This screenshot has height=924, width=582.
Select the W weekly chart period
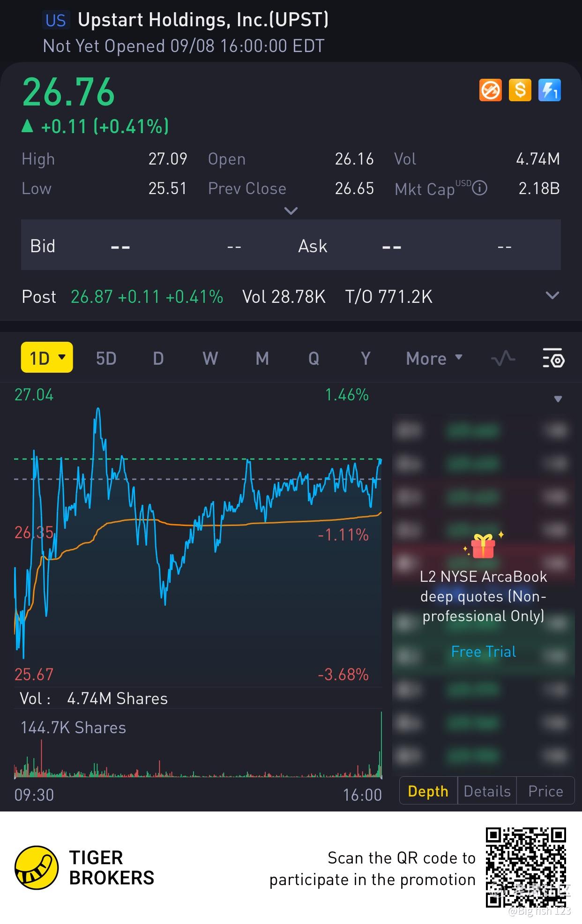coord(210,359)
